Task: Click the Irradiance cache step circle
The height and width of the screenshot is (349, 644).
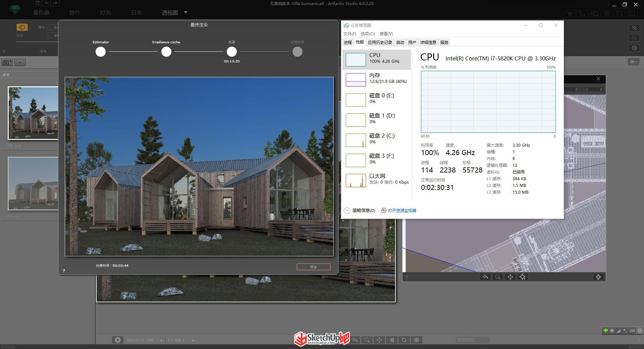Action: pos(166,52)
